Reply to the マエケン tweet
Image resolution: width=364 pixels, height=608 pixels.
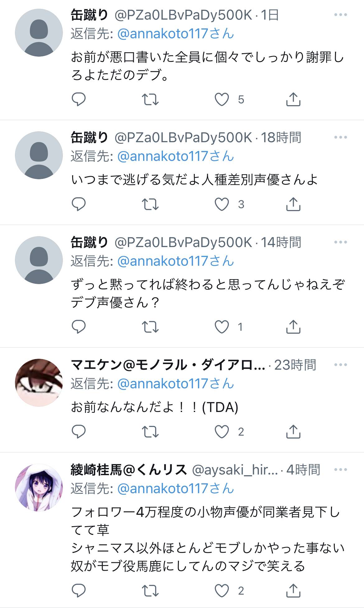[x=78, y=432]
